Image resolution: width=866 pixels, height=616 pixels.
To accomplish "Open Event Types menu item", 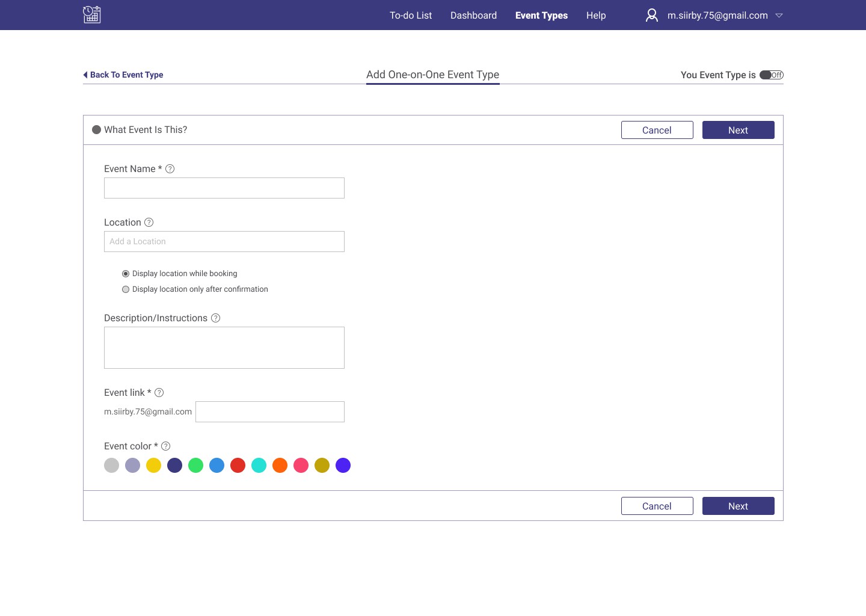I will point(541,16).
